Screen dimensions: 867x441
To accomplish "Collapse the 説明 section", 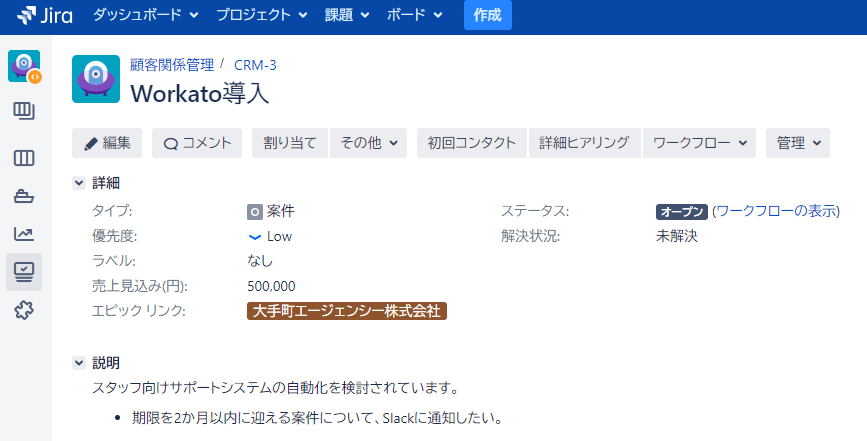I will (x=79, y=363).
